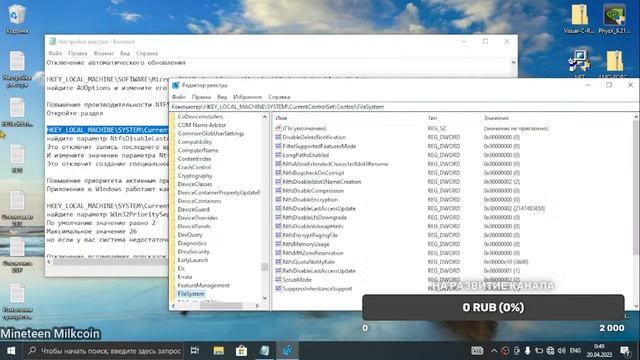
Task: Click the tree horizontal scroll-right arrow
Action: (x=257, y=306)
